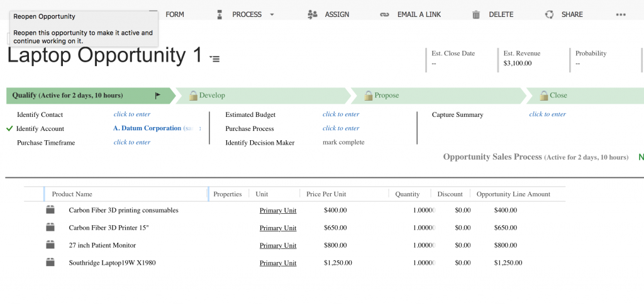Open the A. Datum Corporation account link

point(147,128)
